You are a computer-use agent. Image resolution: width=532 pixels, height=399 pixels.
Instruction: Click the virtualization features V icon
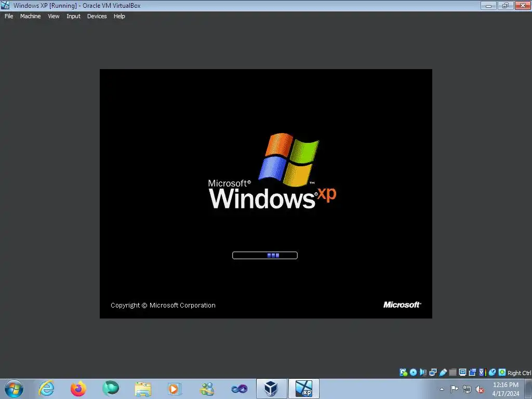482,373
